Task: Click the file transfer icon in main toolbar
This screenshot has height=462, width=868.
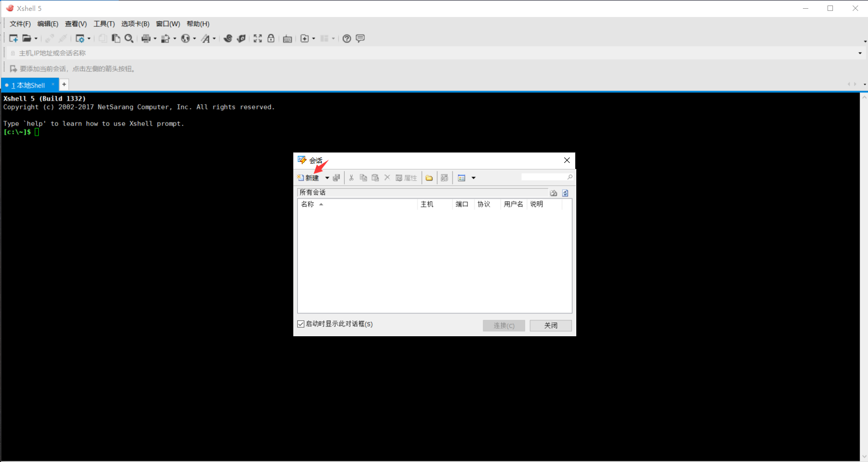Action: (165, 38)
